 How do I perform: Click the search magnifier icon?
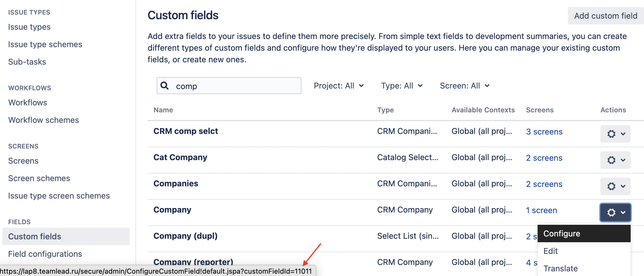(x=164, y=86)
